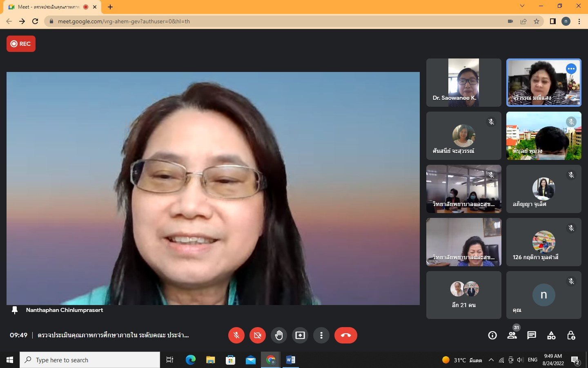Click the Present now screen share icon

300,335
